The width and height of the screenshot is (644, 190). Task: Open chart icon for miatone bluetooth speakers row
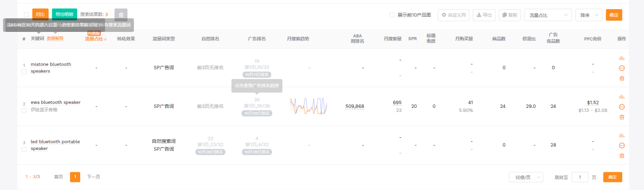point(622,59)
